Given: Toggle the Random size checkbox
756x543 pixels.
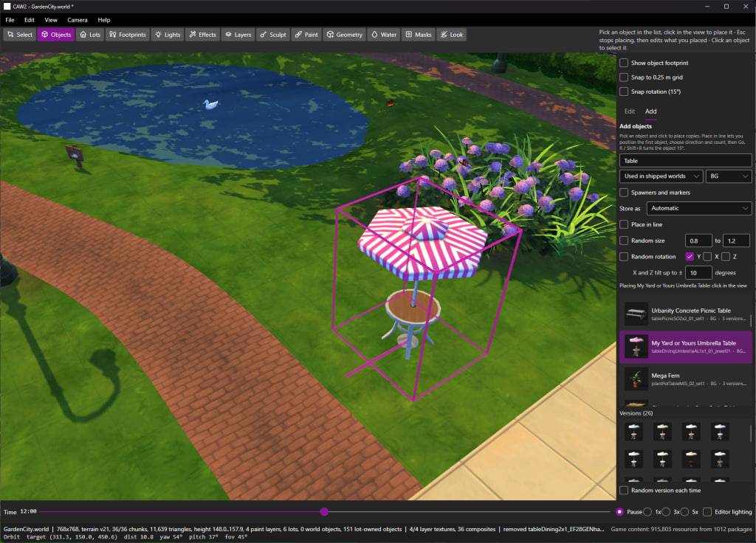Looking at the screenshot, I should (x=624, y=241).
